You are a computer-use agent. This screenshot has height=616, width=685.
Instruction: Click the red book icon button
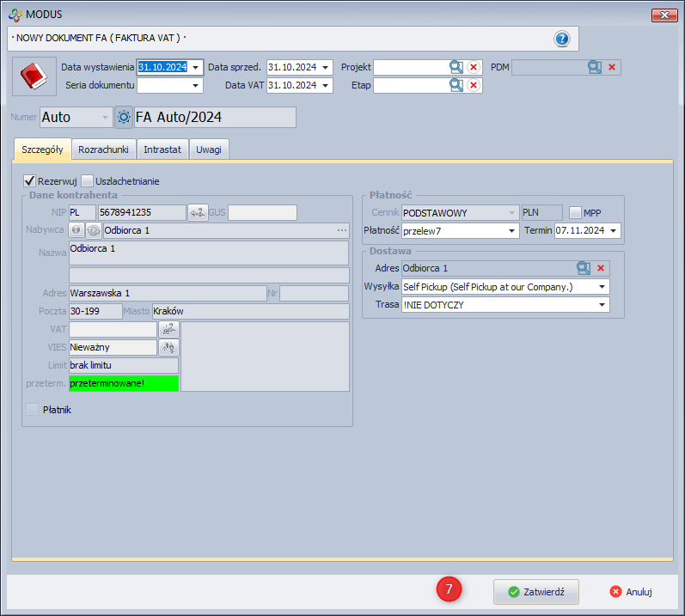pos(34,76)
